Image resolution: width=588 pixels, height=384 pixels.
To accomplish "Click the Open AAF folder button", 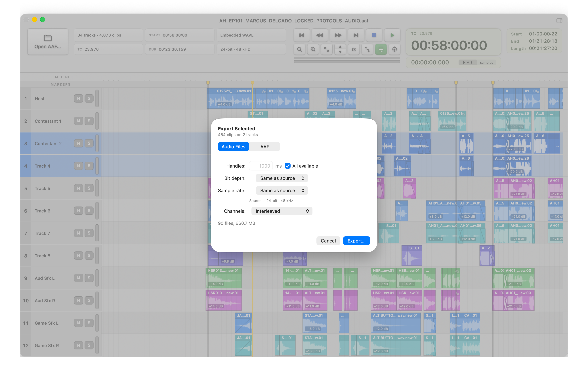I will [48, 41].
